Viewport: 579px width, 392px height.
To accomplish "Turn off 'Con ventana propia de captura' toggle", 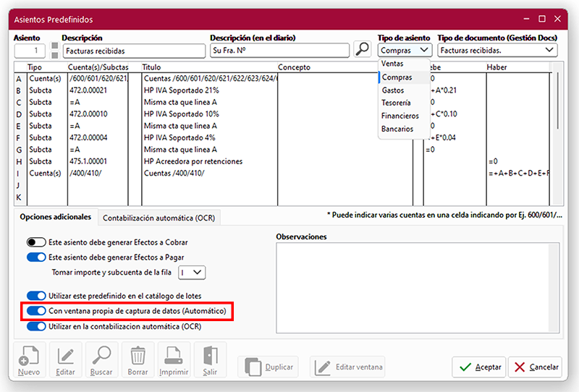I will [x=36, y=311].
